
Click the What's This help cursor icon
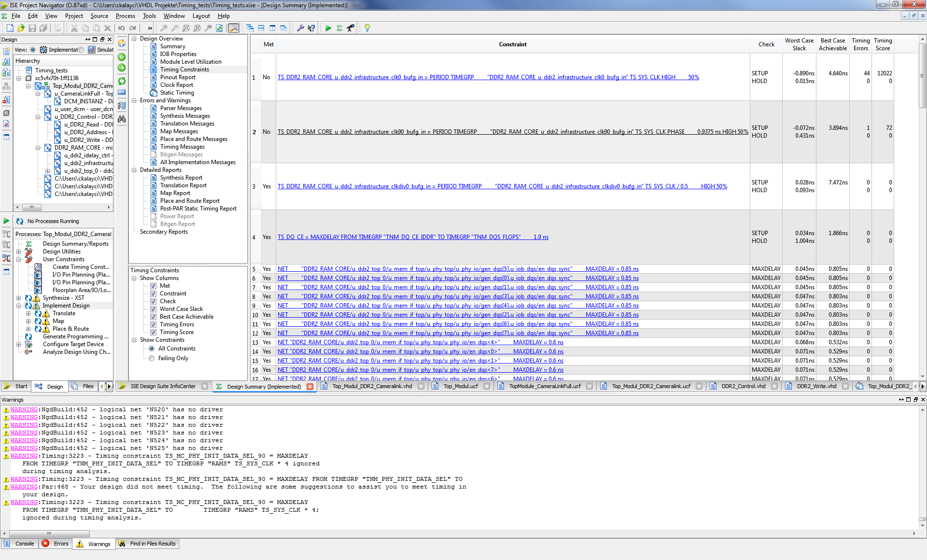tap(311, 28)
